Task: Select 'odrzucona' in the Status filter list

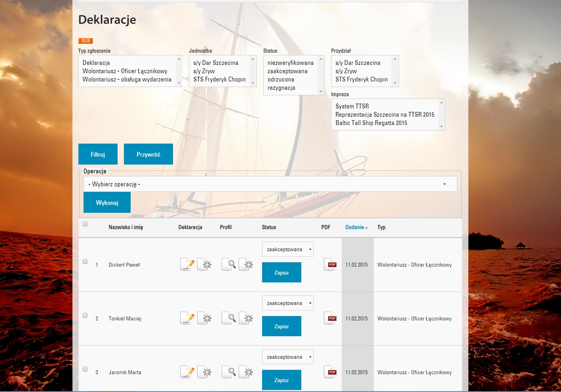Action: (281, 80)
